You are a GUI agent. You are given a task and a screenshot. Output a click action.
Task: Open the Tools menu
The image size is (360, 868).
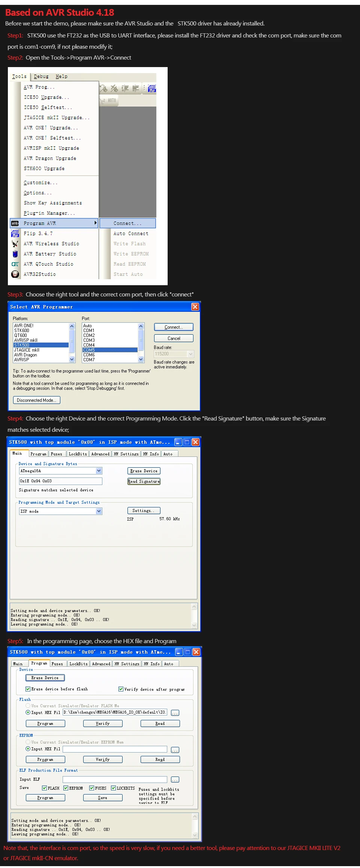click(x=19, y=76)
